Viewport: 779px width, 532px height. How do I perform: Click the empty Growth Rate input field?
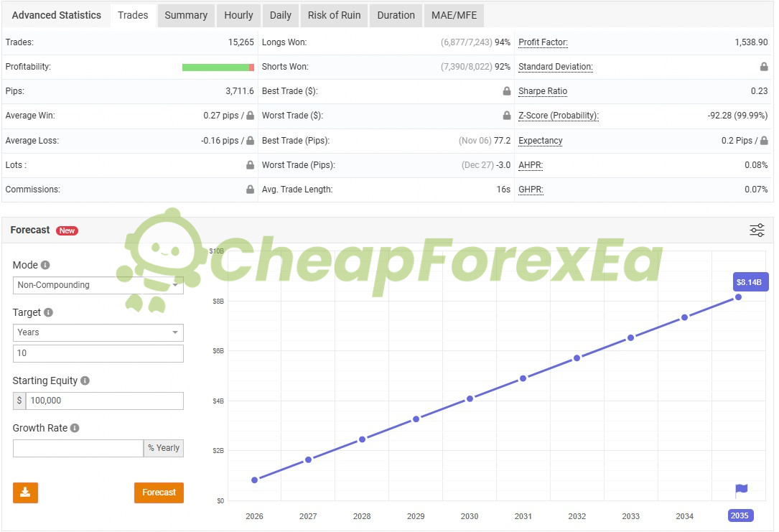point(78,448)
